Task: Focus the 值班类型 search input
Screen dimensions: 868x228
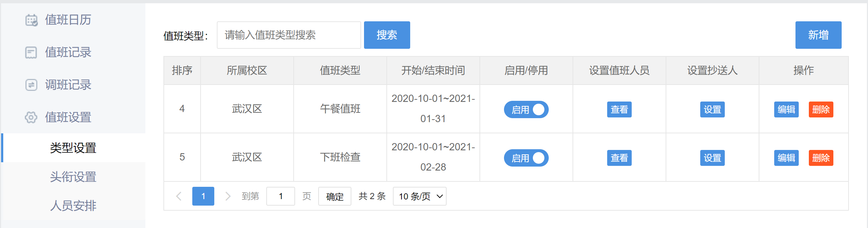Action: (289, 35)
